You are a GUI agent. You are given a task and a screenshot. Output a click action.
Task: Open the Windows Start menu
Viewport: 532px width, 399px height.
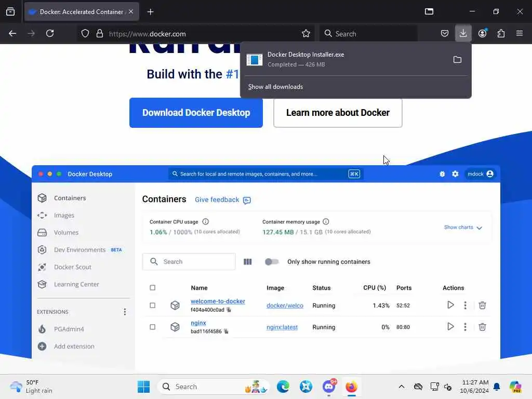pos(143,387)
